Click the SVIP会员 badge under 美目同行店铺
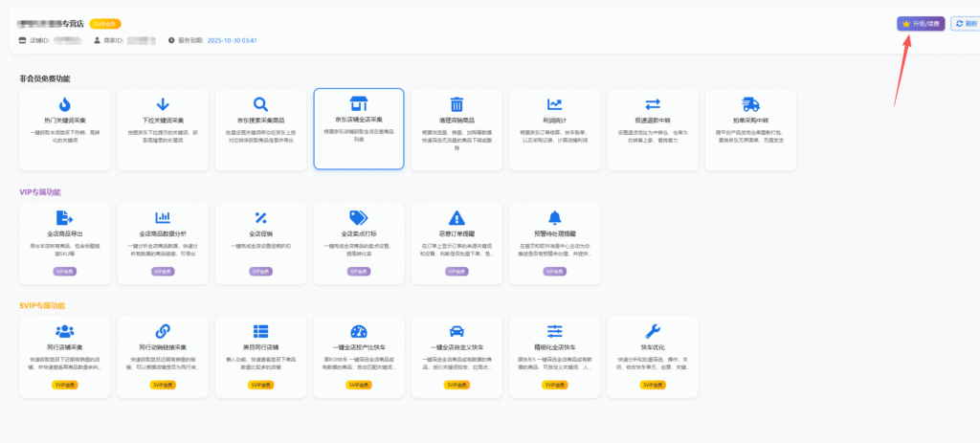The height and width of the screenshot is (443, 980). pos(260,385)
